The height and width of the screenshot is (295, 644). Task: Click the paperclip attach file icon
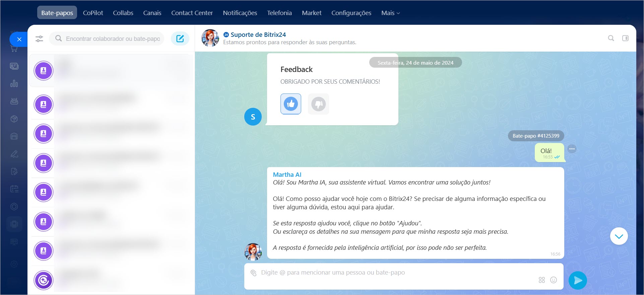(254, 273)
